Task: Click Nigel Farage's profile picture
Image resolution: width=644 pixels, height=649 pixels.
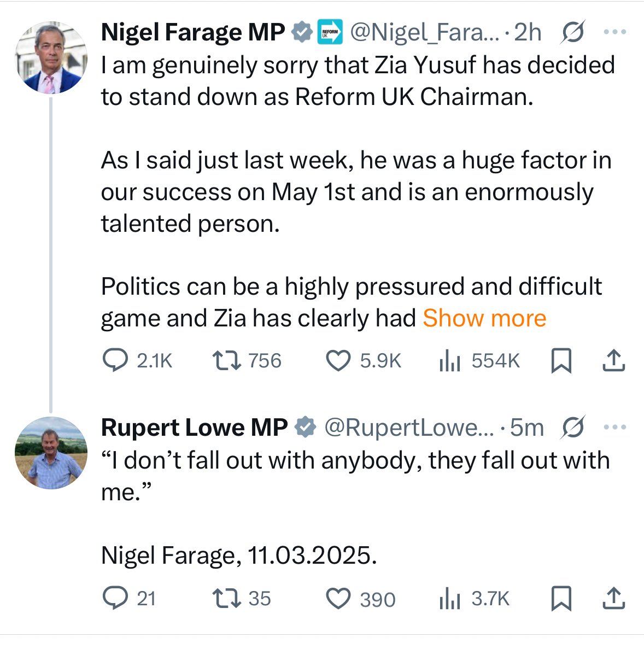Action: click(50, 58)
